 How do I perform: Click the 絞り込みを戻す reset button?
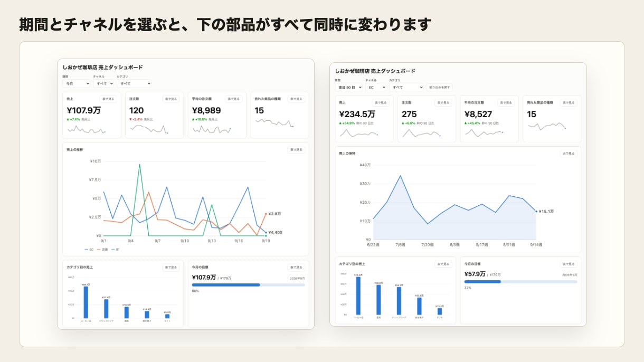(x=439, y=87)
